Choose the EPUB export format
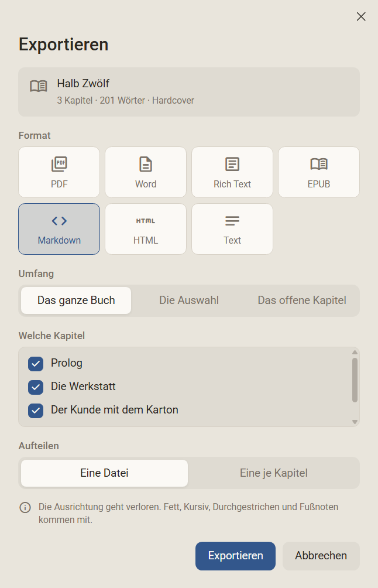Viewport: 378px width, 588px height. point(319,172)
